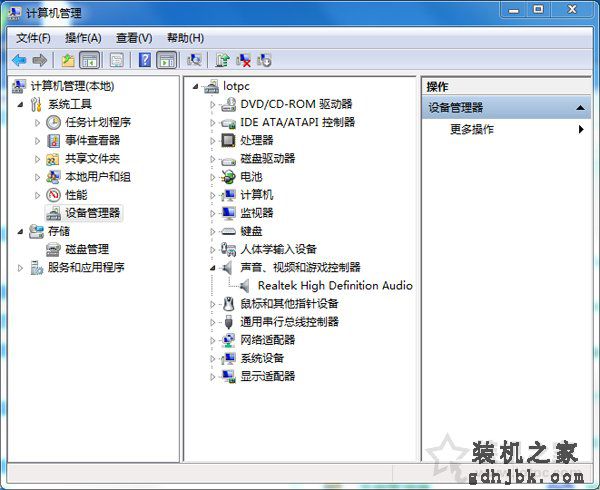Open Help via blue question mark icon

(145, 60)
